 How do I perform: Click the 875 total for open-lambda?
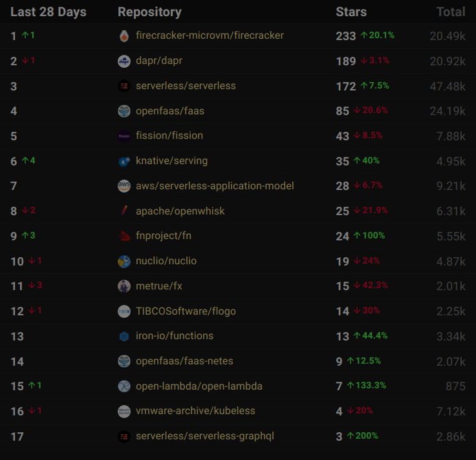click(455, 386)
